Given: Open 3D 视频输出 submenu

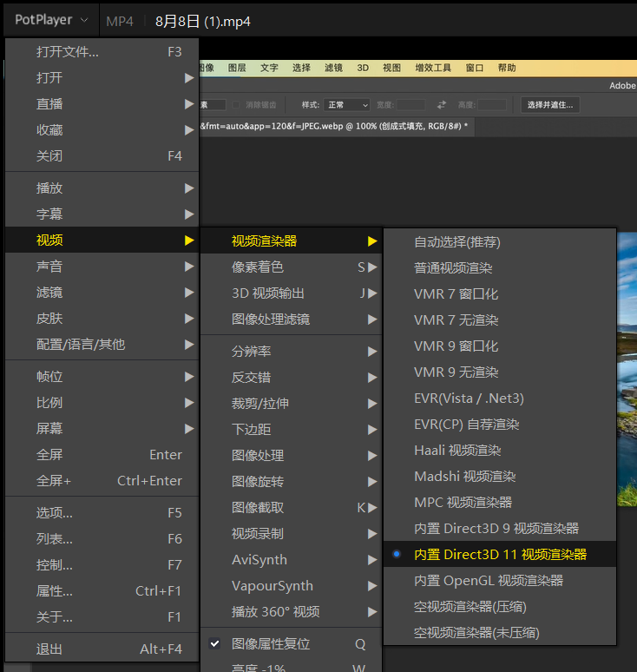Looking at the screenshot, I should point(291,293).
